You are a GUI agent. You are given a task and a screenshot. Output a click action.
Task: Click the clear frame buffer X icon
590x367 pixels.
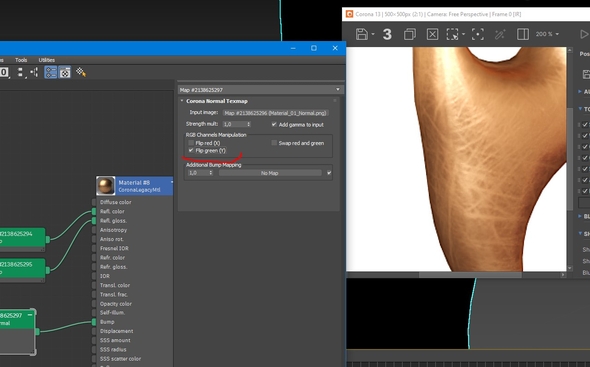432,34
